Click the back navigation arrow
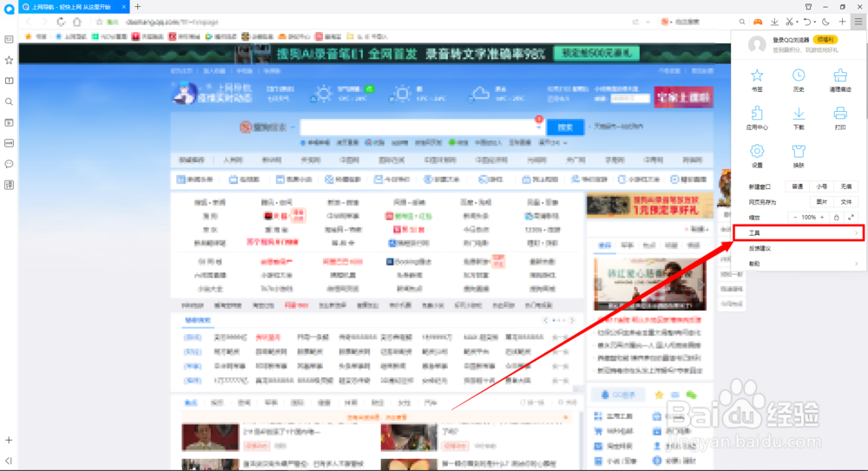This screenshot has width=868, height=471. coord(29,22)
